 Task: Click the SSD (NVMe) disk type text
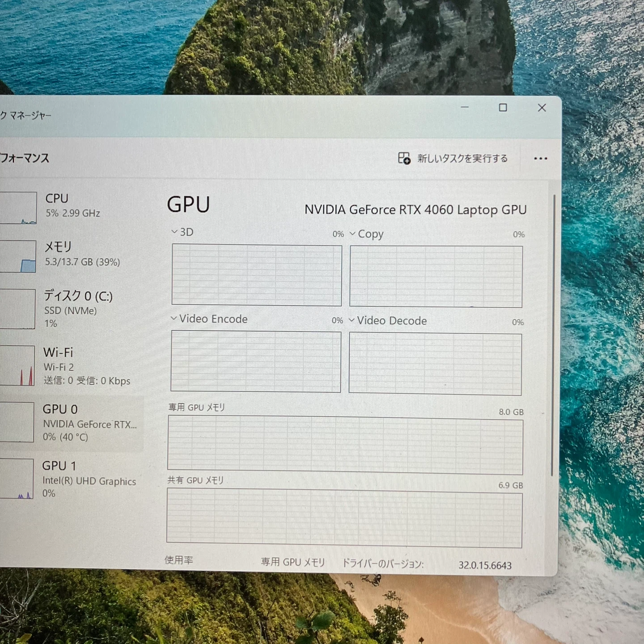(x=70, y=310)
